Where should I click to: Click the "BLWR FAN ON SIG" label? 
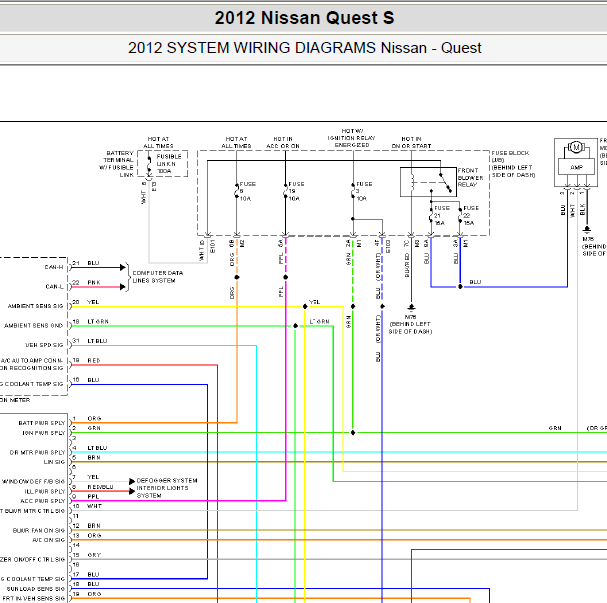[x=39, y=530]
